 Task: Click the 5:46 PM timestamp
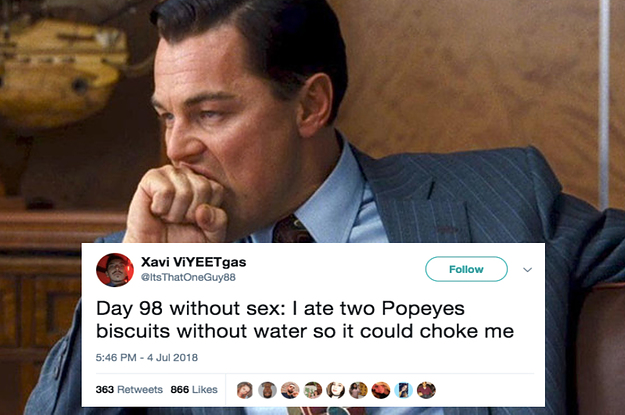116,357
